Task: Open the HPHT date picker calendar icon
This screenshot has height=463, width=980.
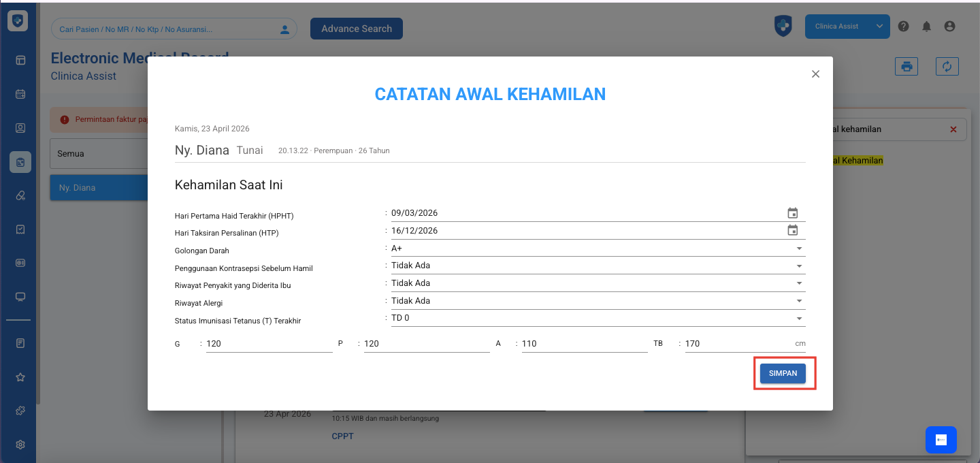Action: click(x=792, y=213)
